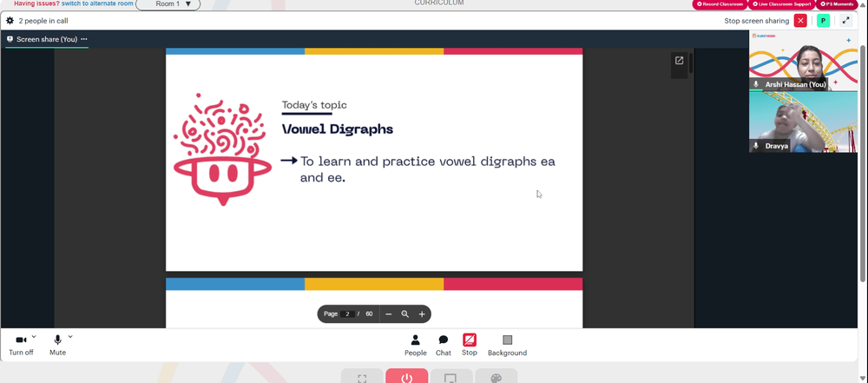Click the Record Classroom button
Image resolution: width=868 pixels, height=383 pixels.
720,4
